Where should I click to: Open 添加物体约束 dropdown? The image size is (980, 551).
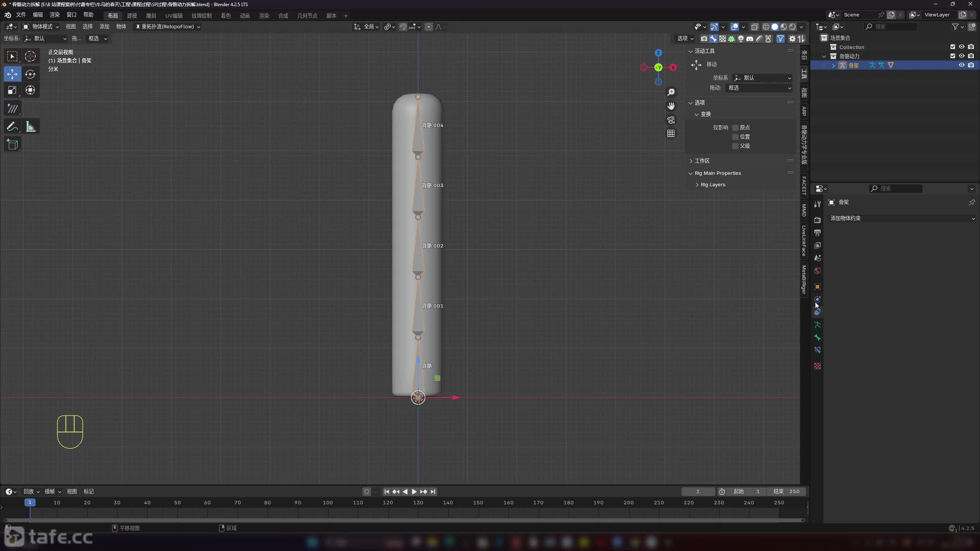click(902, 218)
